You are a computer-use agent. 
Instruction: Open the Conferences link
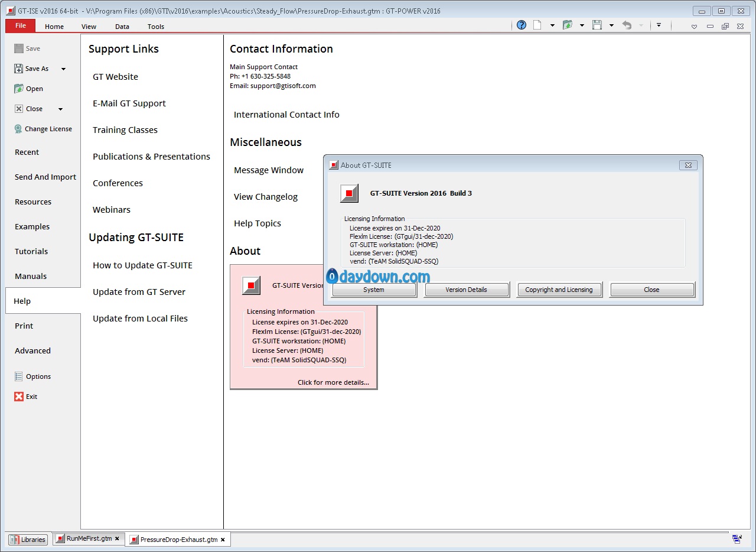point(118,183)
